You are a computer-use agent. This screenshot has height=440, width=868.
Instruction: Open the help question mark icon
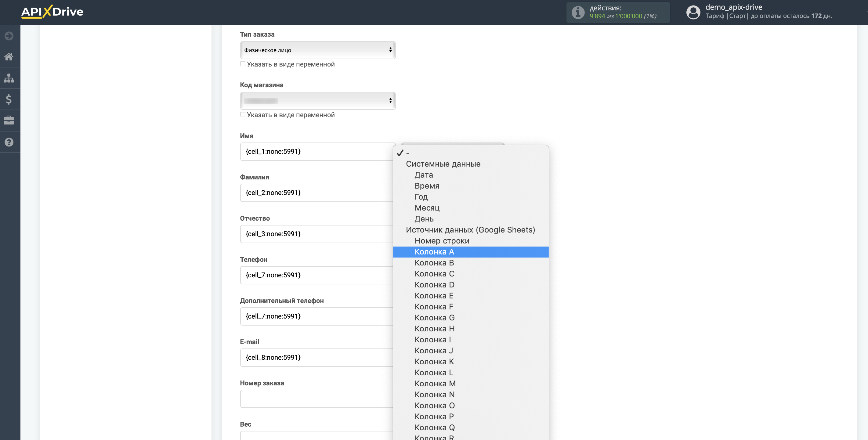pos(9,142)
